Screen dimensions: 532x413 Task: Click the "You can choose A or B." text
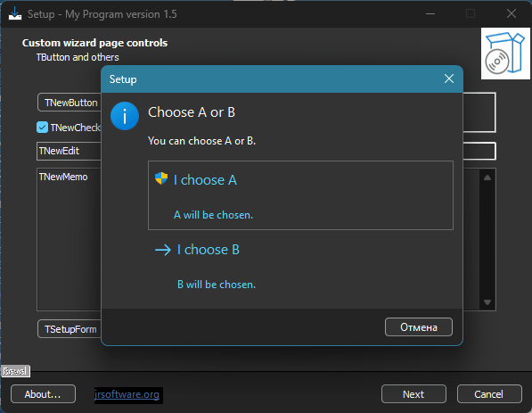[202, 141]
